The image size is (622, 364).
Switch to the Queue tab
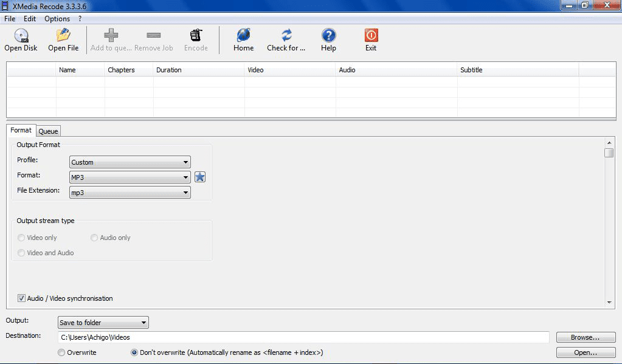click(49, 131)
